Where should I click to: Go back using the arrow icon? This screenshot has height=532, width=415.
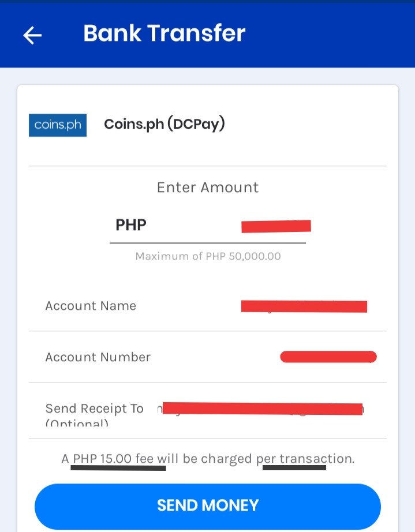(x=32, y=35)
